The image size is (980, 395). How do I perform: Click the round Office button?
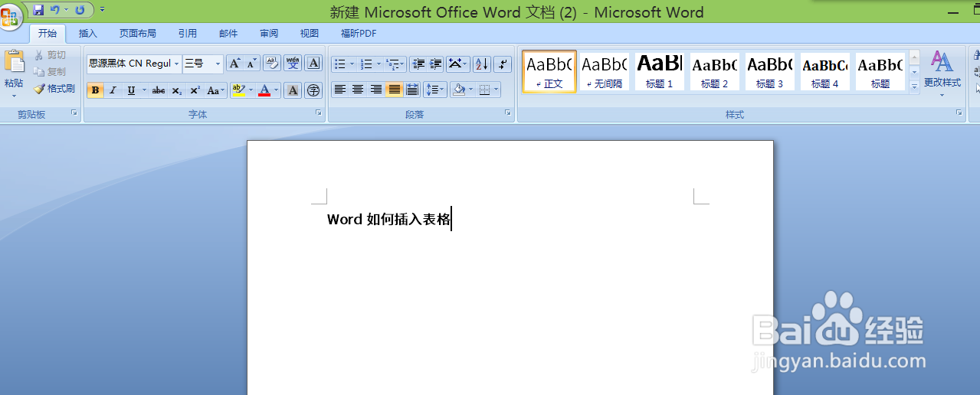[x=10, y=16]
